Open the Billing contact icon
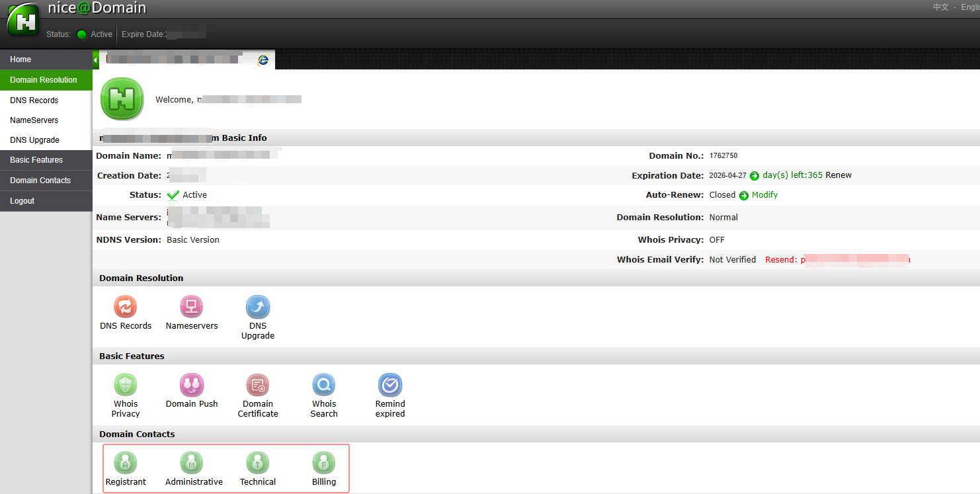This screenshot has width=980, height=494. [x=324, y=463]
